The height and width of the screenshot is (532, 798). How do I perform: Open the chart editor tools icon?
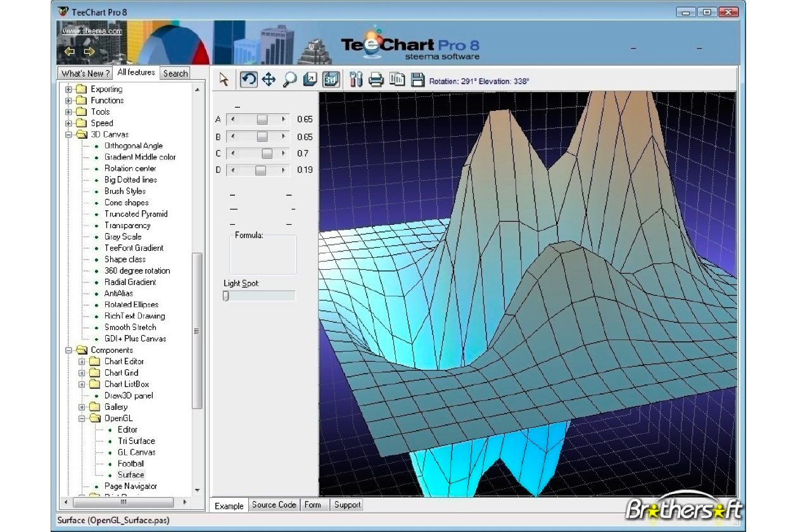point(356,80)
